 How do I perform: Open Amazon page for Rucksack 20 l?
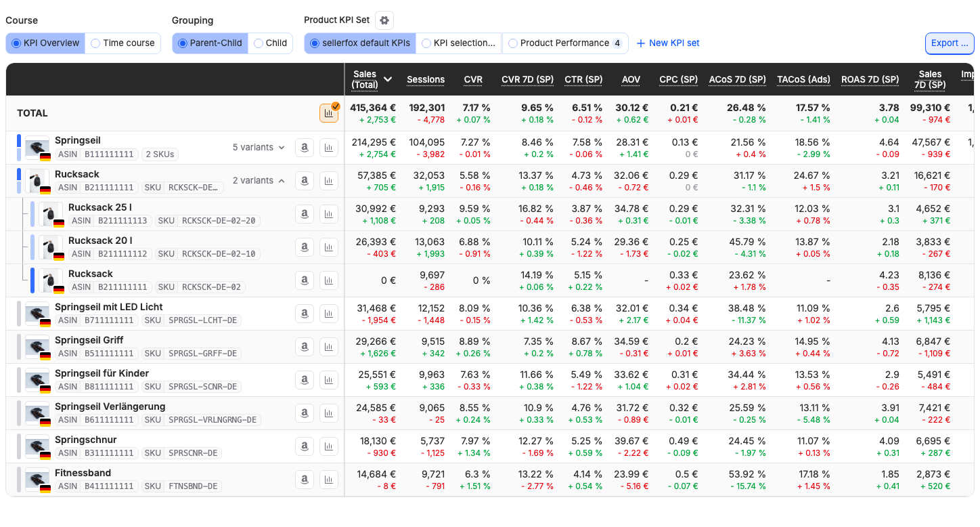point(305,247)
